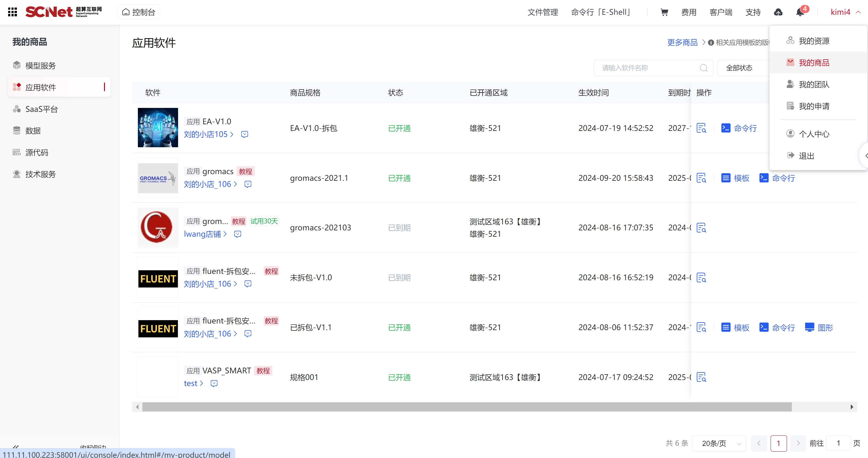Open the detail icon for the VASP_SMART row
This screenshot has height=458, width=868.
(x=701, y=377)
